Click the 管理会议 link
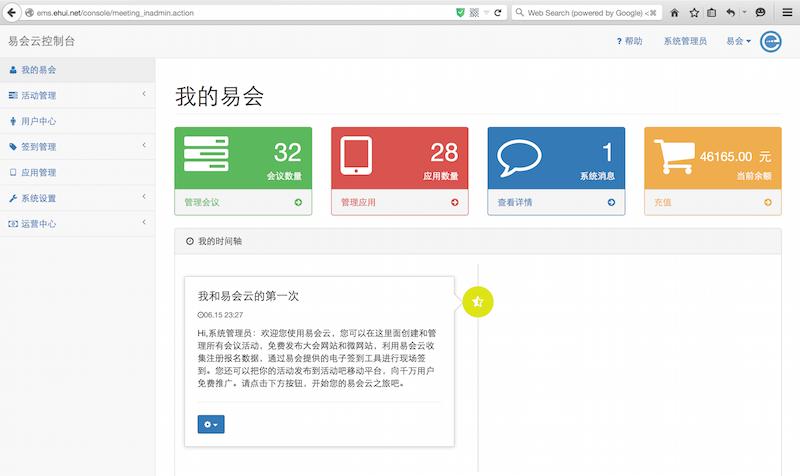Viewport: 800px width, 476px height. [x=202, y=202]
